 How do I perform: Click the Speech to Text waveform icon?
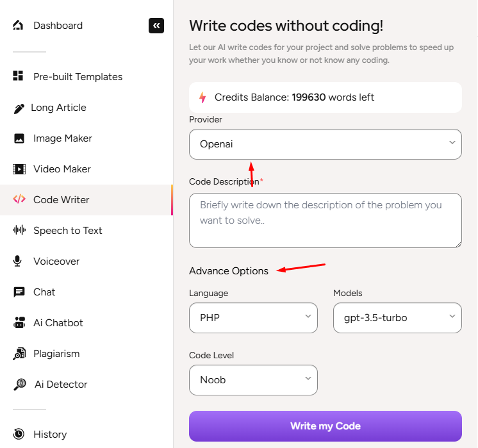pos(19,231)
